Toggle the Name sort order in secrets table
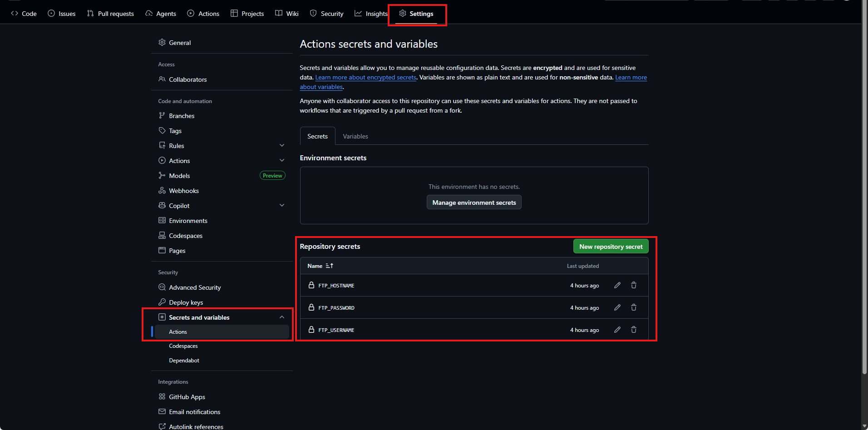 [329, 266]
